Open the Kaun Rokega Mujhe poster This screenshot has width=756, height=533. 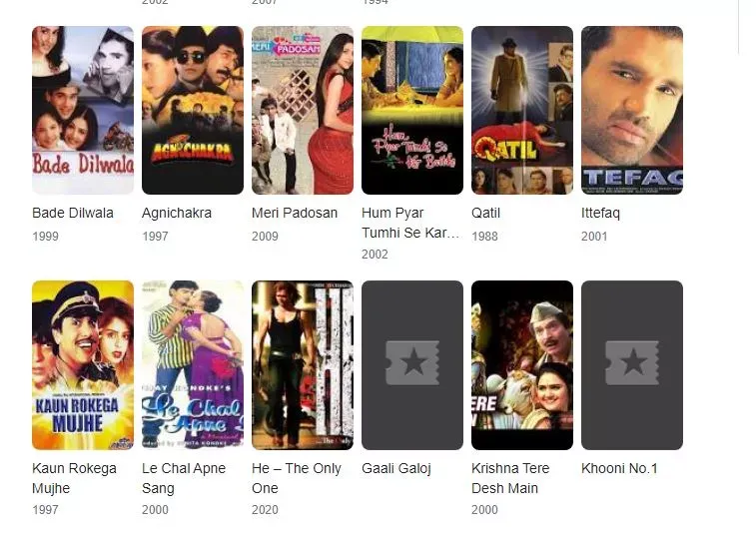pyautogui.click(x=83, y=365)
